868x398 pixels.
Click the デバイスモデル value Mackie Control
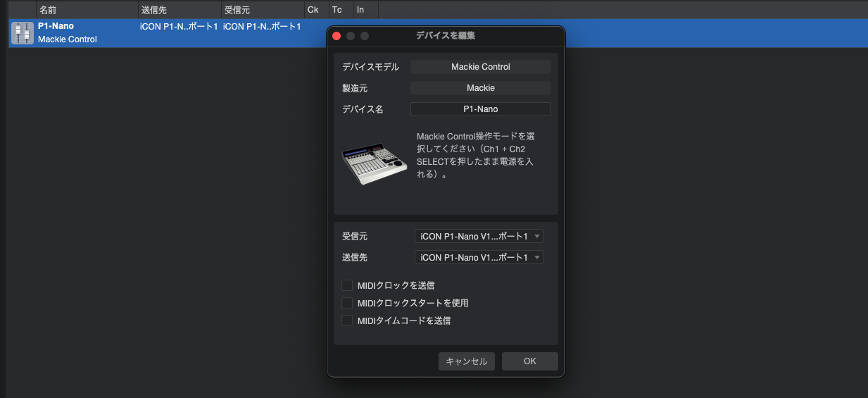tap(481, 67)
